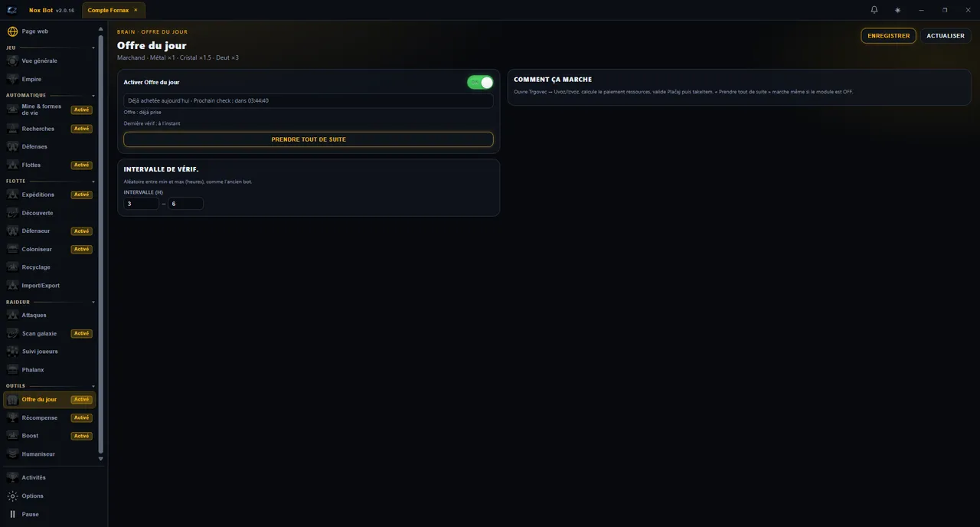Screen dimensions: 980x527
Task: Open the Humaniseur menu item
Action: tap(50, 453)
